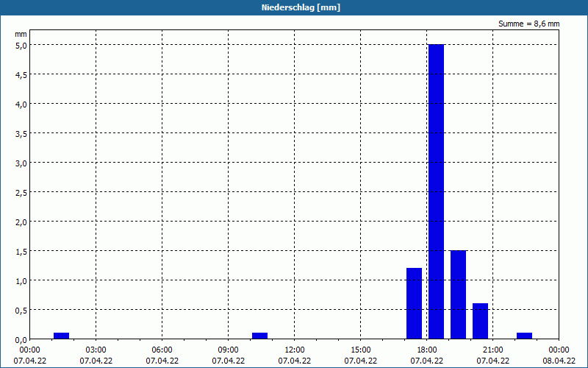The height and width of the screenshot is (368, 588).
Task: Click the 3,5 y-axis label
Action: 21,134
